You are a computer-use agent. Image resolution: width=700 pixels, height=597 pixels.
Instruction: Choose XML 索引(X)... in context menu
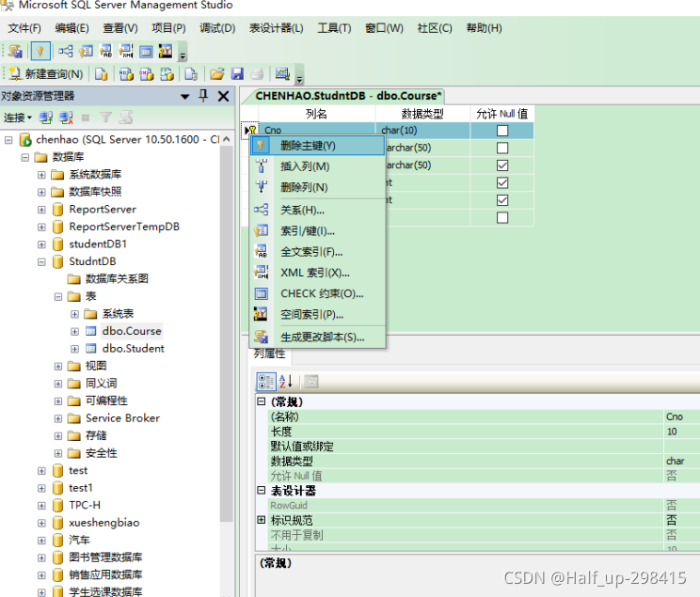tap(317, 273)
